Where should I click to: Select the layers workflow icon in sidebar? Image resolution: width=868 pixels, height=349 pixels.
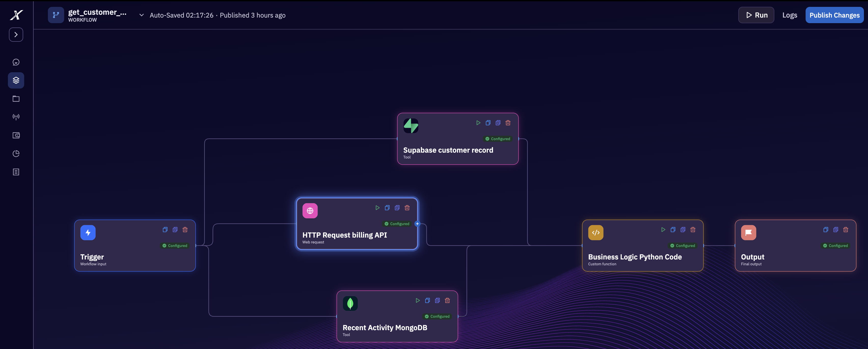pyautogui.click(x=16, y=80)
